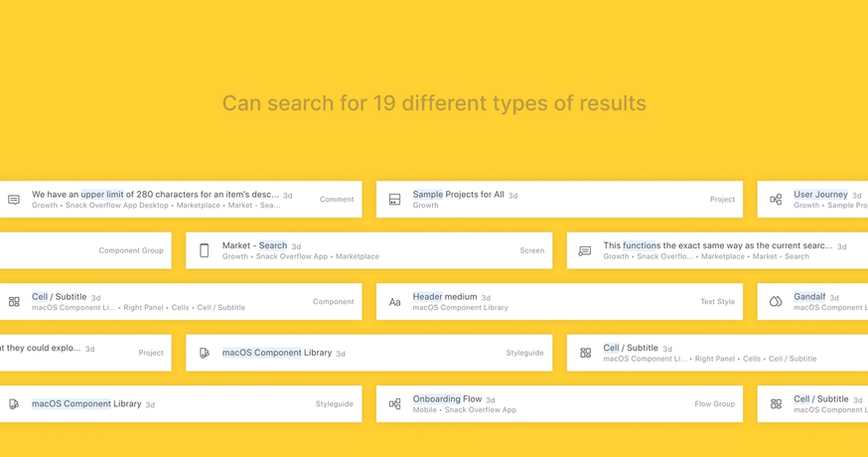868x457 pixels.
Task: Click the project icon next to Sample Projects for All
Action: coord(394,200)
